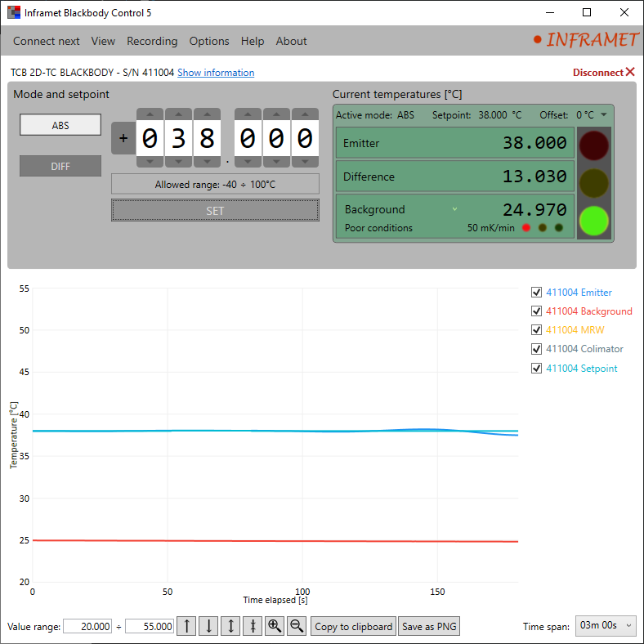Select DIFF mode
The height and width of the screenshot is (644, 644).
60,166
